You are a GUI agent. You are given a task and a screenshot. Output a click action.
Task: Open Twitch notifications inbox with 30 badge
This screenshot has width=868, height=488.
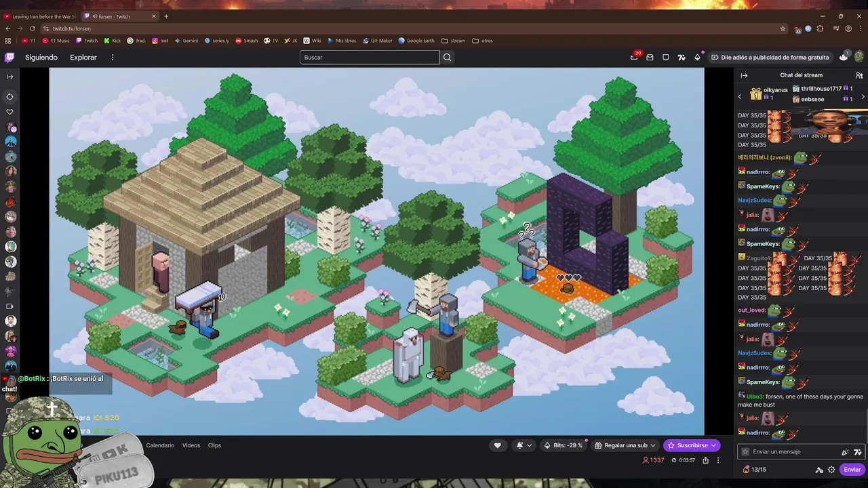pos(634,58)
